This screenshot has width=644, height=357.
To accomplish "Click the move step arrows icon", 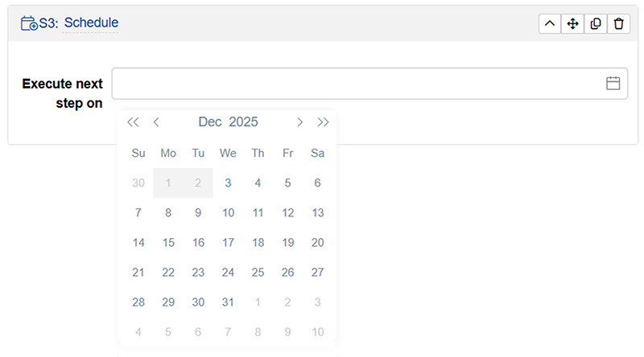I will [572, 23].
